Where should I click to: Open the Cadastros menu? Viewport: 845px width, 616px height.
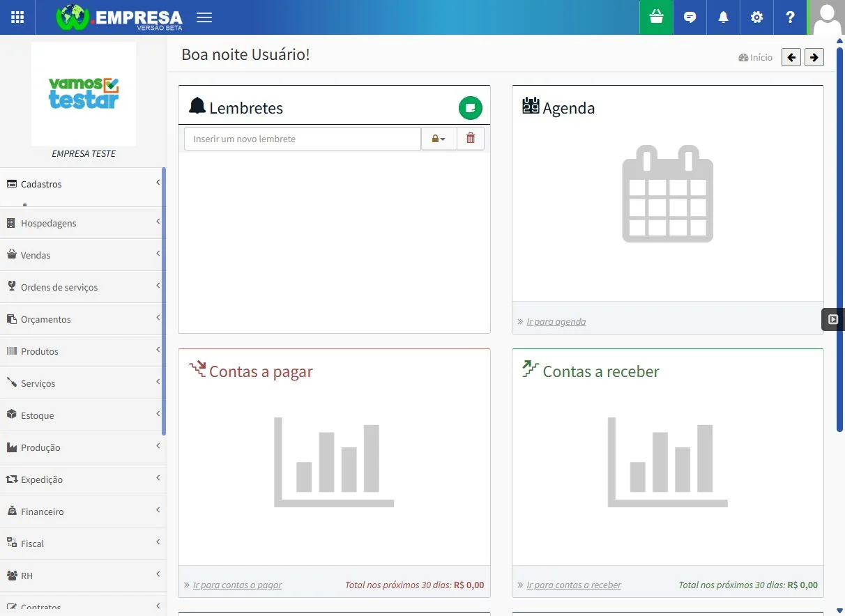coord(84,184)
